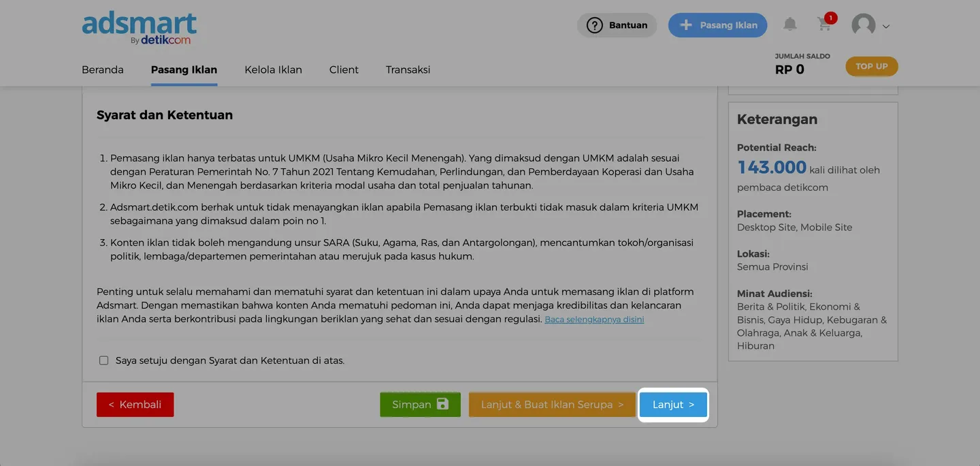Image resolution: width=980 pixels, height=466 pixels.
Task: Open the Transaksi menu
Action: click(408, 69)
